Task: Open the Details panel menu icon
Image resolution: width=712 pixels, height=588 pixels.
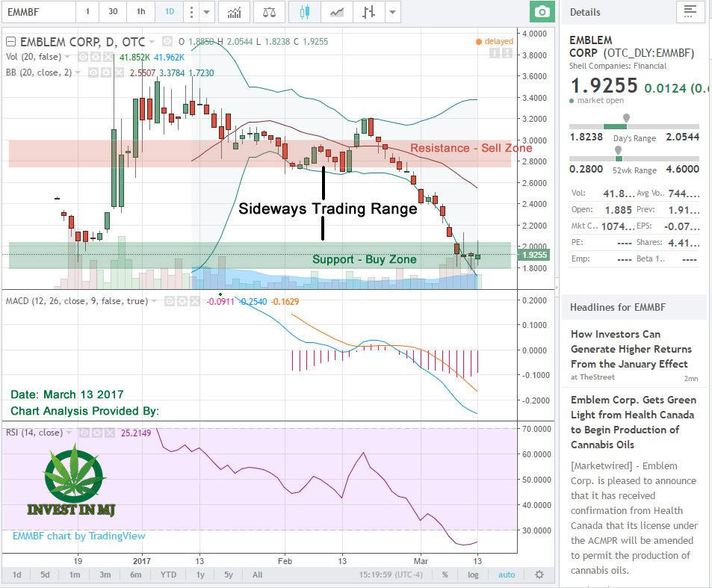Action: [x=690, y=11]
